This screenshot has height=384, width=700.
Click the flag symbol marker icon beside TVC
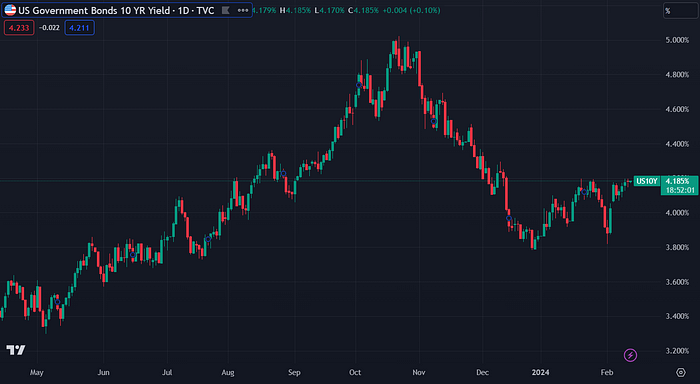coord(226,10)
